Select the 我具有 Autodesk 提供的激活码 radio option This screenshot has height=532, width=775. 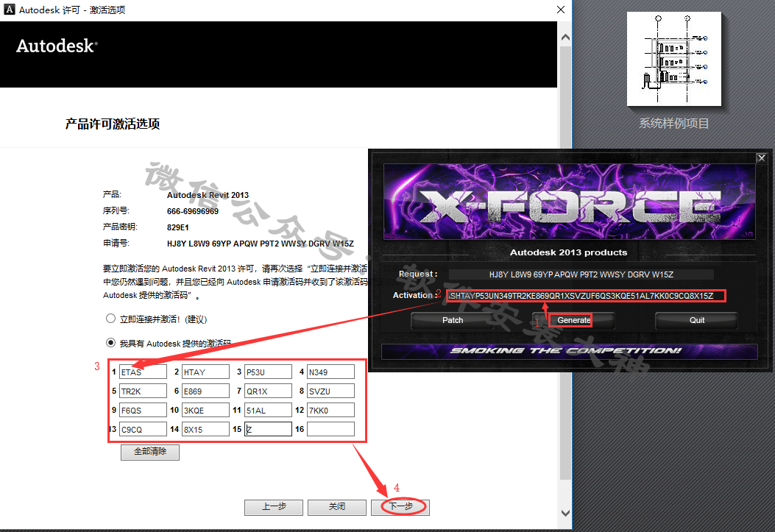(110, 343)
